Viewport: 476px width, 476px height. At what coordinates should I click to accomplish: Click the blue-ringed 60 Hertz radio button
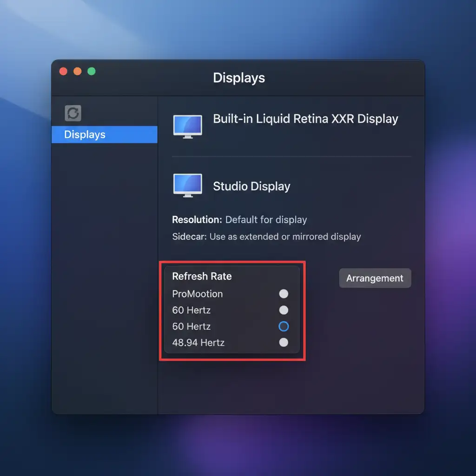(283, 326)
